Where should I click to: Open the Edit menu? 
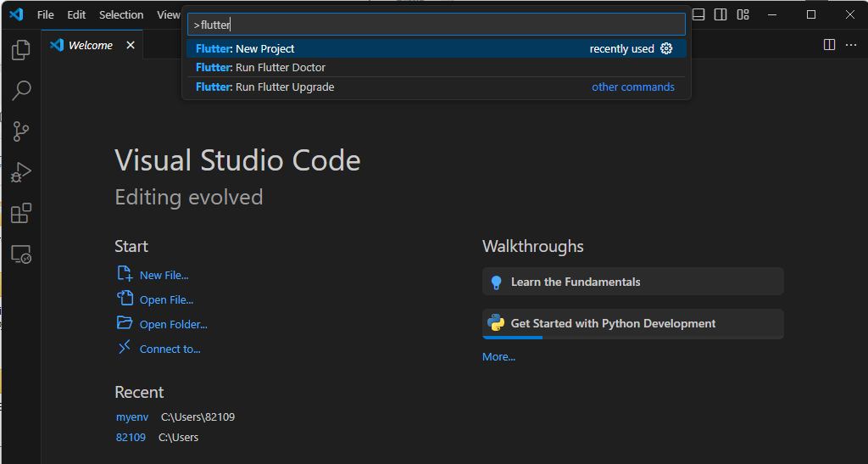[76, 15]
